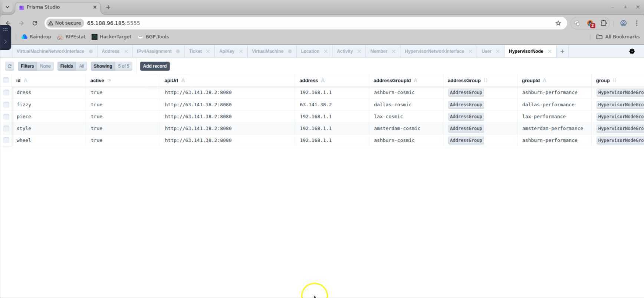Open the RIPEstat bookmark

tap(71, 37)
